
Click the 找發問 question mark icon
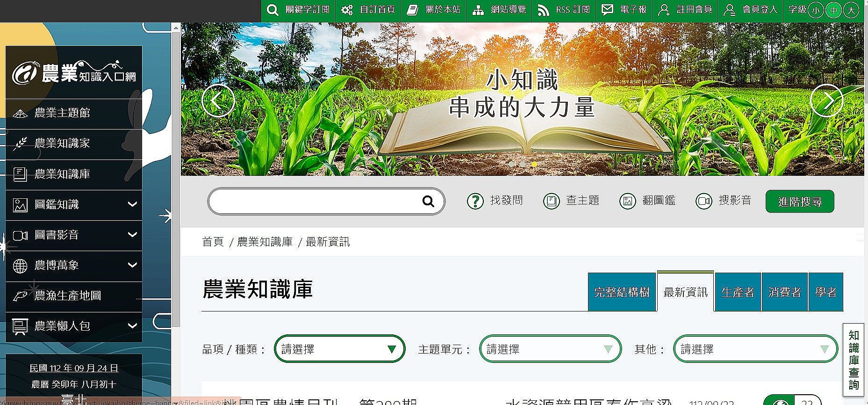(x=475, y=202)
